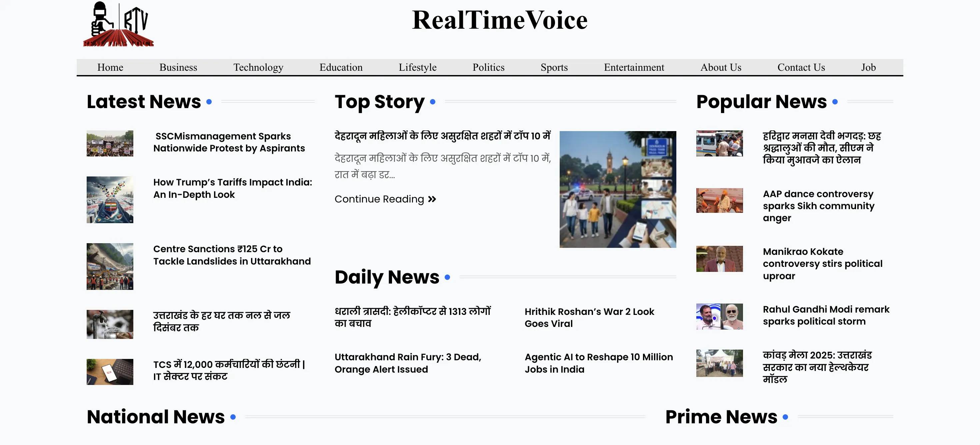
Task: Open Hrithik Roshan's War 2 Look article
Action: [x=589, y=318]
